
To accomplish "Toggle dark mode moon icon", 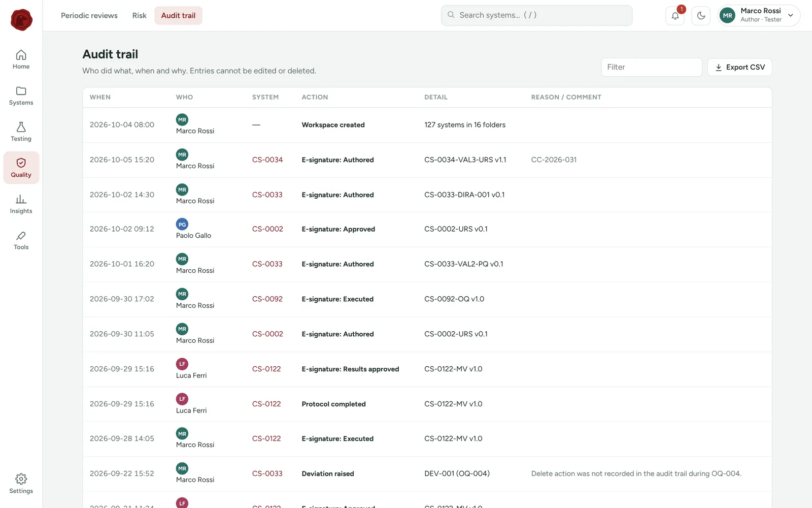I will [701, 16].
